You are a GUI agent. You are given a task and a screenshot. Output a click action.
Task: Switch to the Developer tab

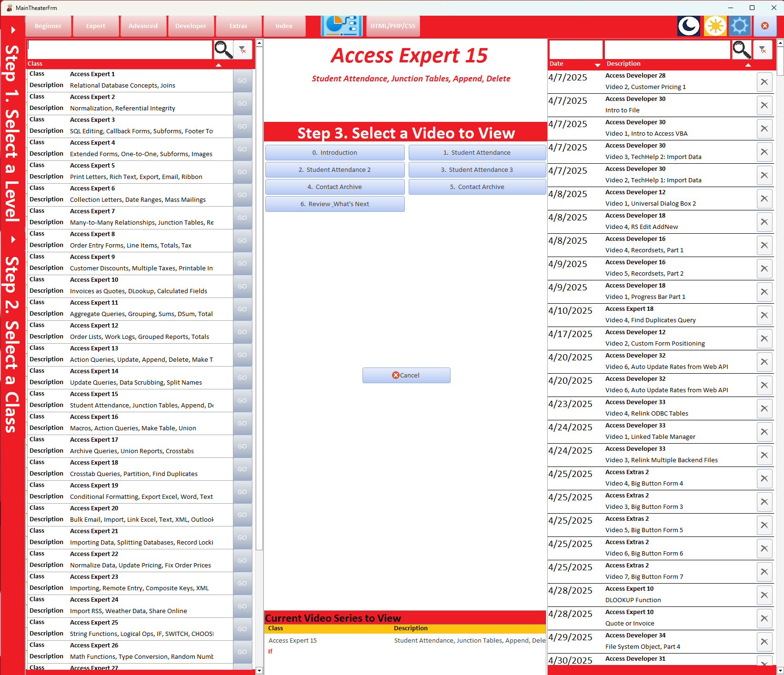point(191,26)
